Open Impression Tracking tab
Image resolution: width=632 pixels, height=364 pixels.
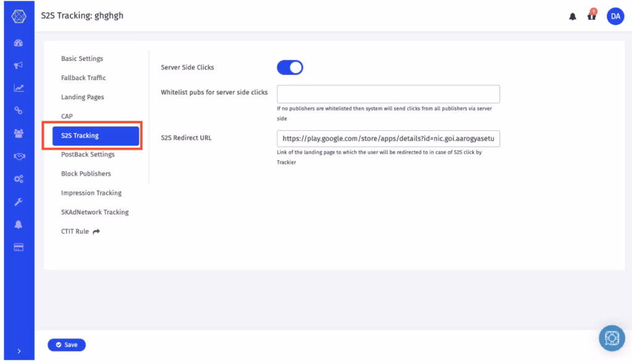pos(91,193)
